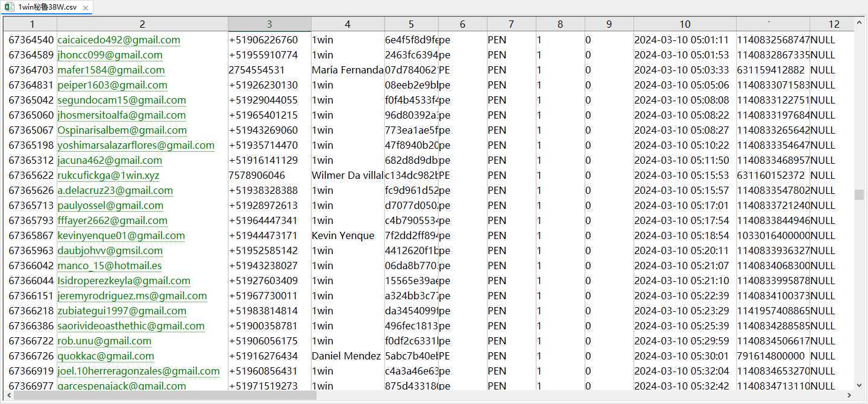The height and width of the screenshot is (404, 868).
Task: Select timestamp 2024-03-10 05:08:22
Action: [x=685, y=115]
